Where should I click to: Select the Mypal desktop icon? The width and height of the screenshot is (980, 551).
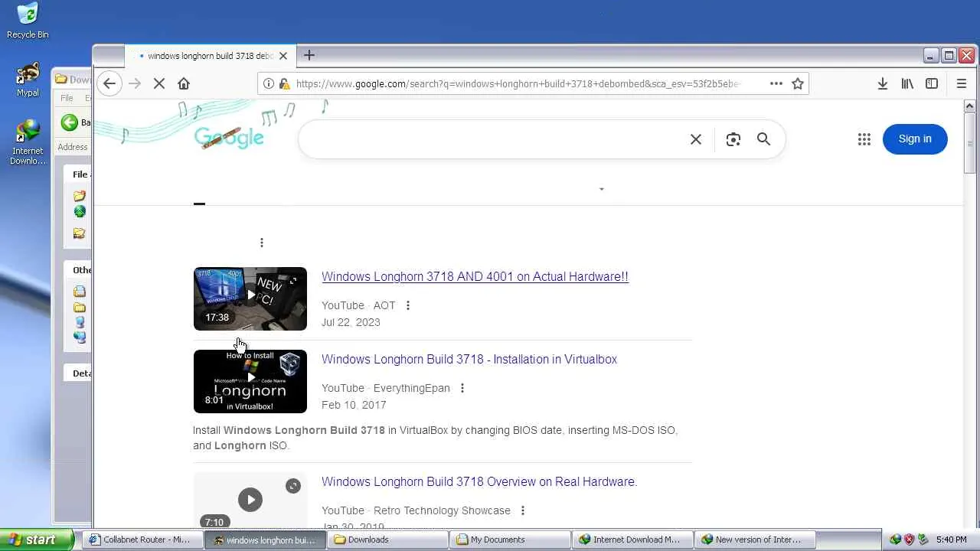28,80
